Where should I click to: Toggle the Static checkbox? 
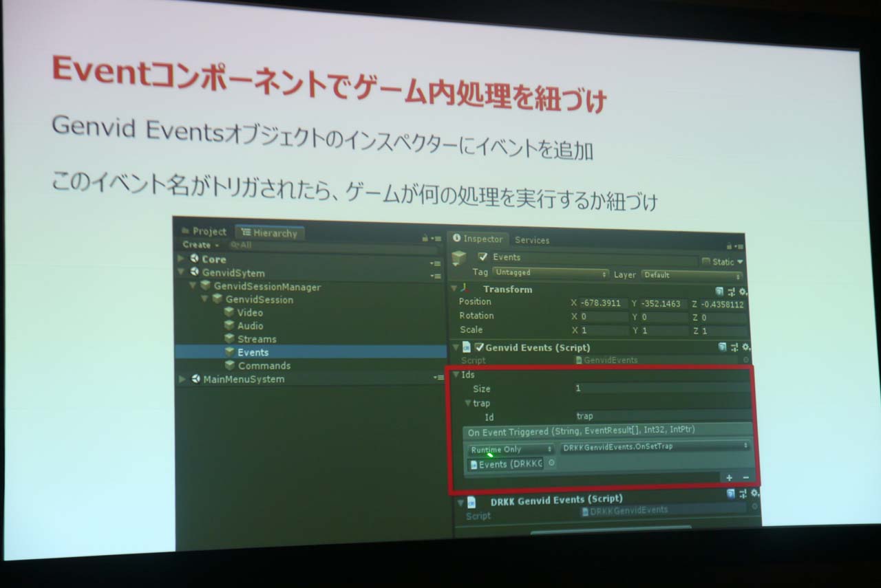(x=706, y=261)
